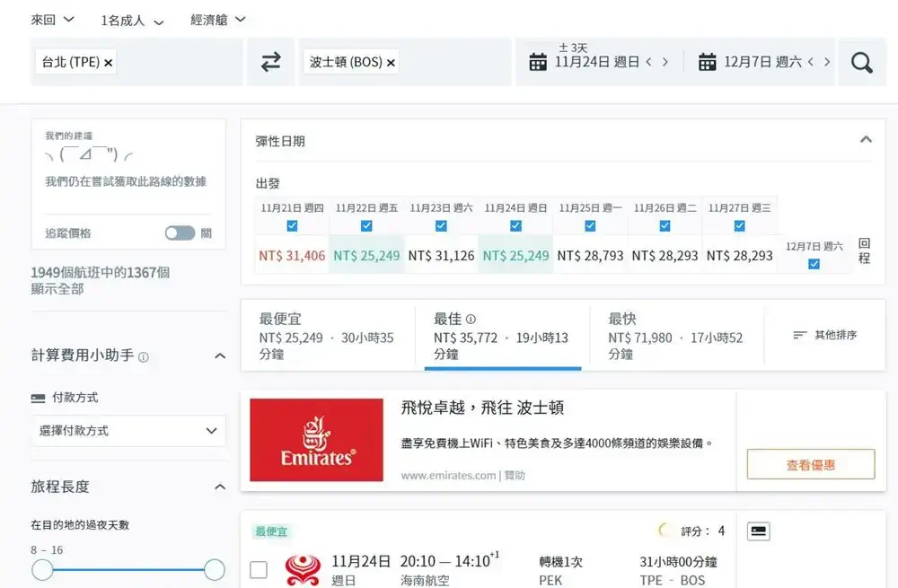The height and width of the screenshot is (588, 898).
Task: Click the 付款方式 card icon
Action: [39, 398]
